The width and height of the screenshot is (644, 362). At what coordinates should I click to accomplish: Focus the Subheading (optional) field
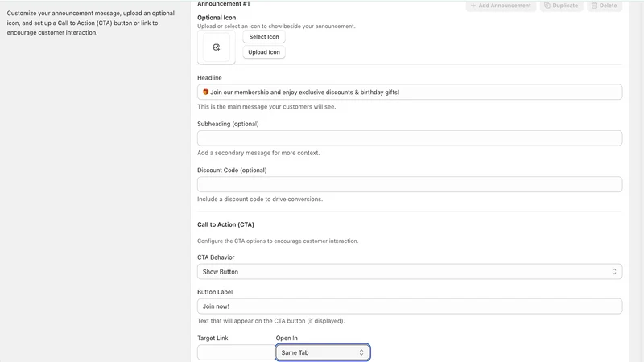[410, 138]
